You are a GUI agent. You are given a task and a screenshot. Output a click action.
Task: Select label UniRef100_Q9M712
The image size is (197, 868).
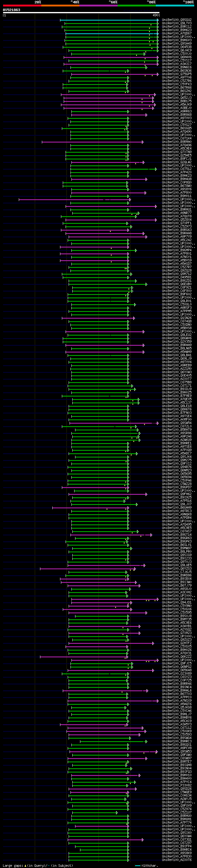tap(177, 274)
